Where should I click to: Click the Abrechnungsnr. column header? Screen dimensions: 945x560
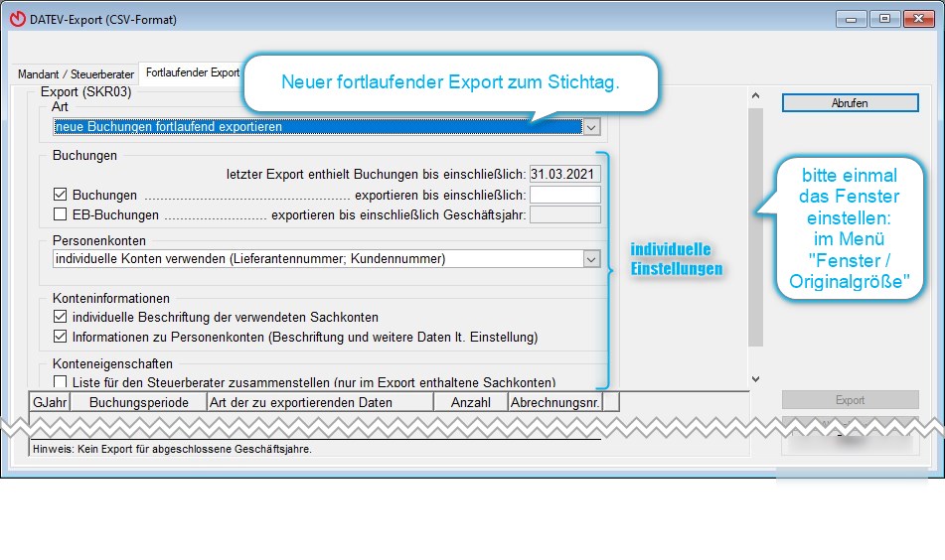[555, 402]
